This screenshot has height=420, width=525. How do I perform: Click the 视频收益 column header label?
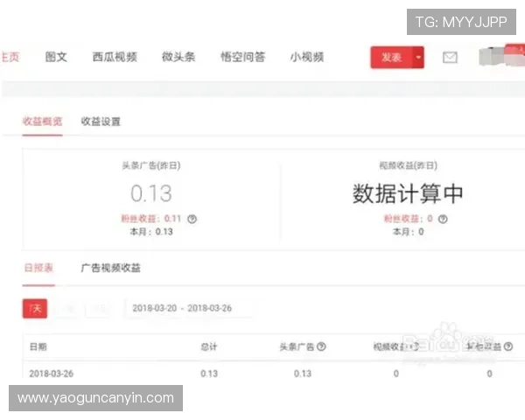pos(390,346)
